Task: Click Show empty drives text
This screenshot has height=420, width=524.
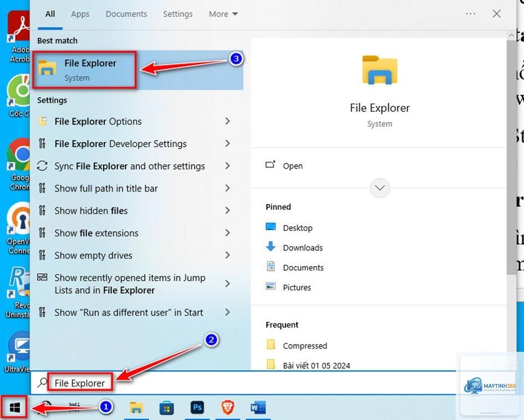Action: (x=93, y=255)
